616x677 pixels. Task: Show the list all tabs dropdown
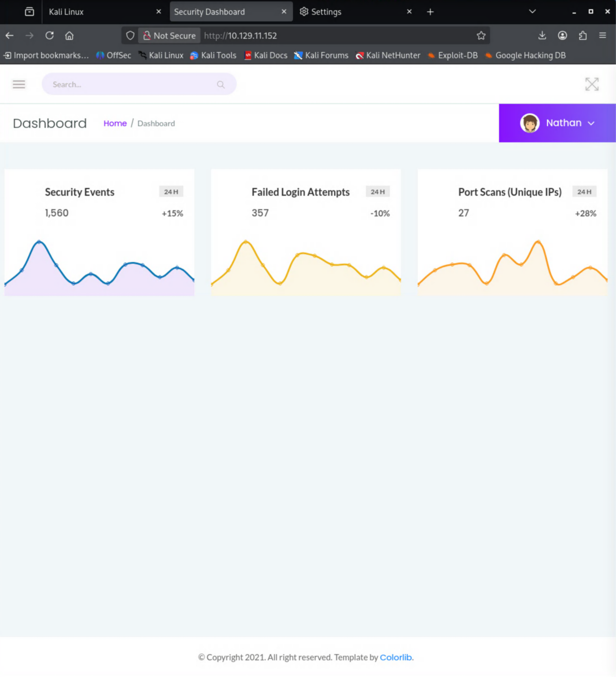[x=532, y=12]
